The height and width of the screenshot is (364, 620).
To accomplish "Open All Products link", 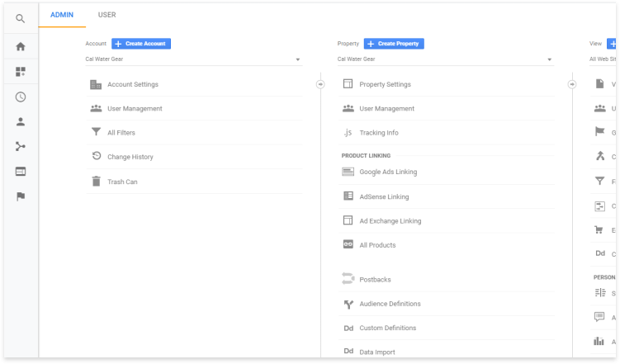I will click(x=377, y=245).
